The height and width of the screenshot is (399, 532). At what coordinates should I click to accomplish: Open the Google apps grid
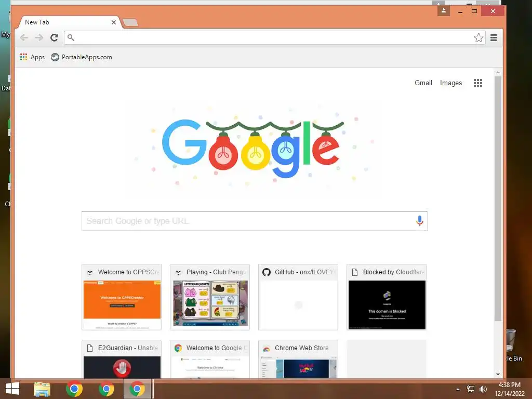point(478,83)
